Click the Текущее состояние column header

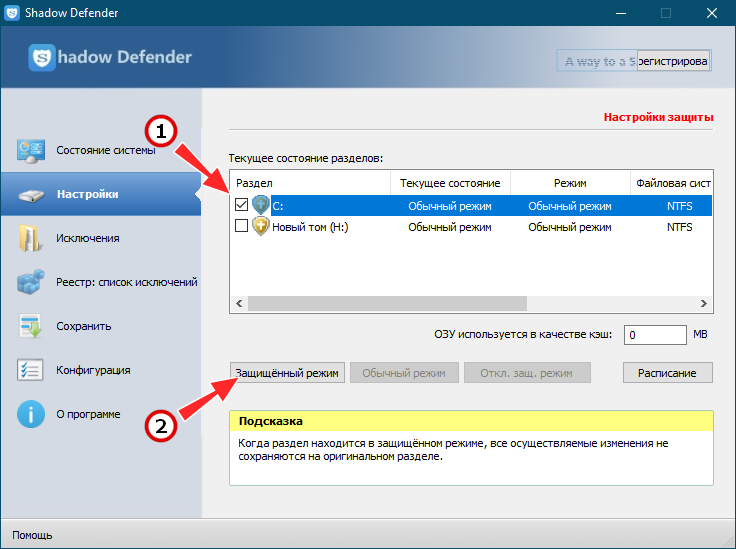(x=450, y=183)
